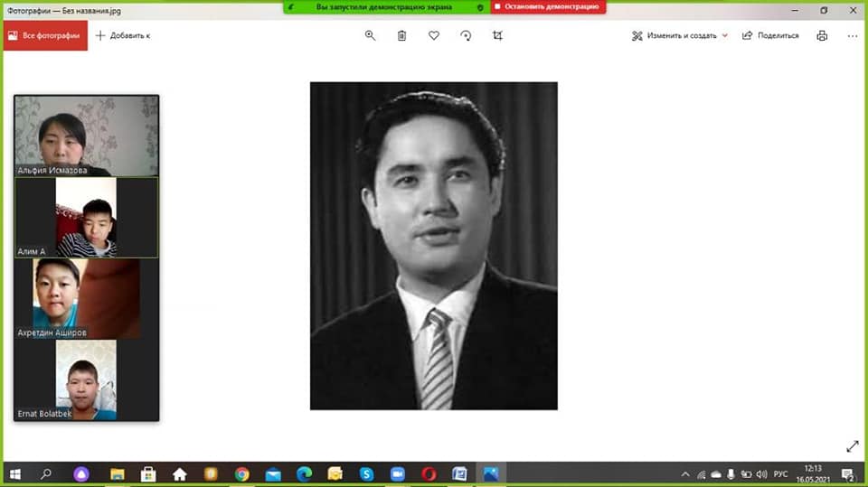Open the Zoom app in the taskbar
Screen dimensions: 868x487
point(397,473)
